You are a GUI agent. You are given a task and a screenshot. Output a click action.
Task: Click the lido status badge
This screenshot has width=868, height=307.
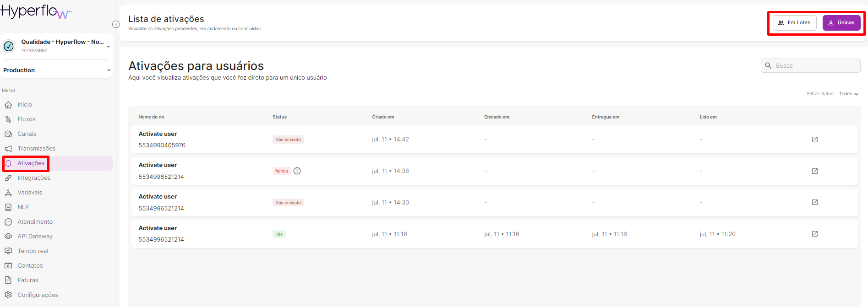tap(279, 234)
